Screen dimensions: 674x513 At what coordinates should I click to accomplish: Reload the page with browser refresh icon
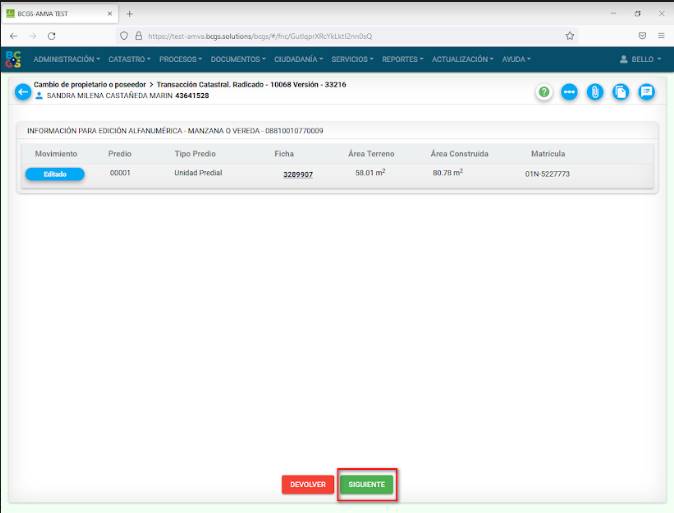52,35
